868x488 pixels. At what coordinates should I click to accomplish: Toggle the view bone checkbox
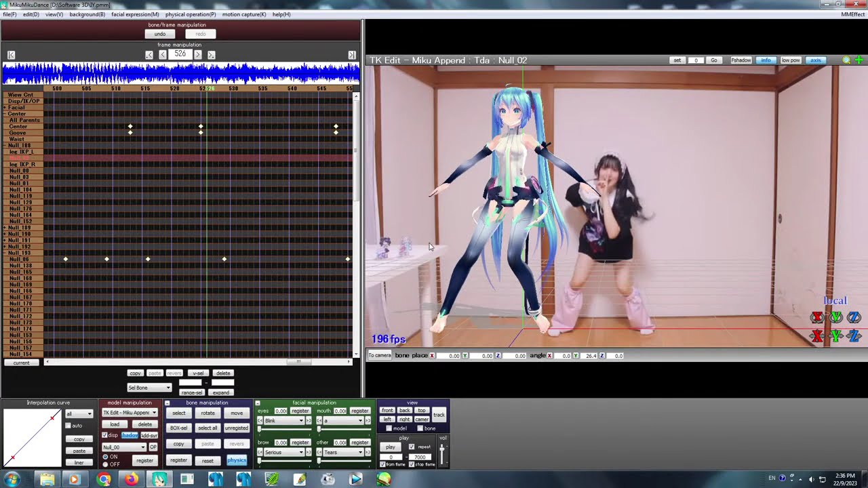click(420, 428)
